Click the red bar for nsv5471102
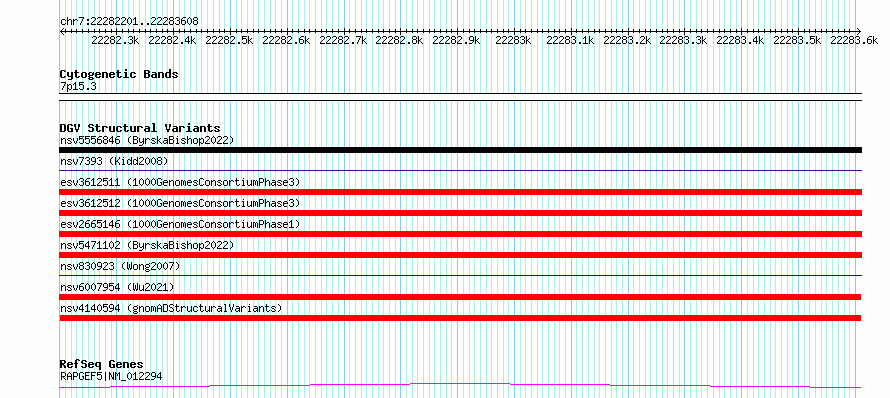 pyautogui.click(x=460, y=255)
